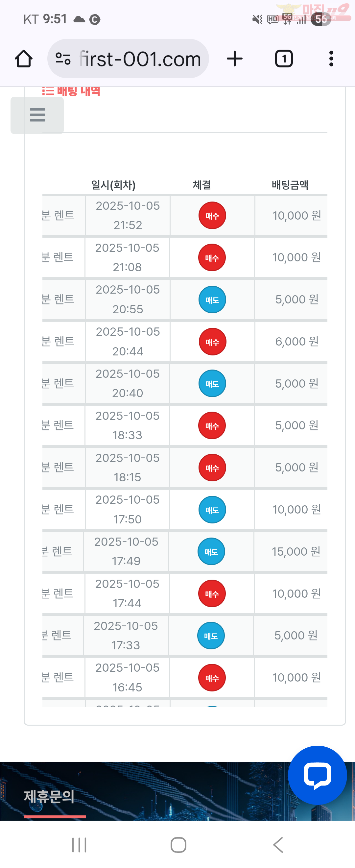Click the first-001.com address bar

139,59
